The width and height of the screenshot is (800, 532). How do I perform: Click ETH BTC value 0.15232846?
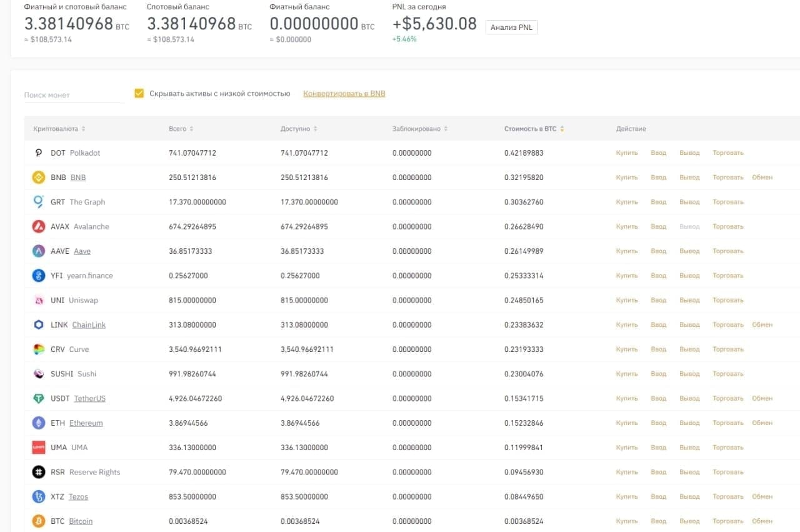coord(524,423)
